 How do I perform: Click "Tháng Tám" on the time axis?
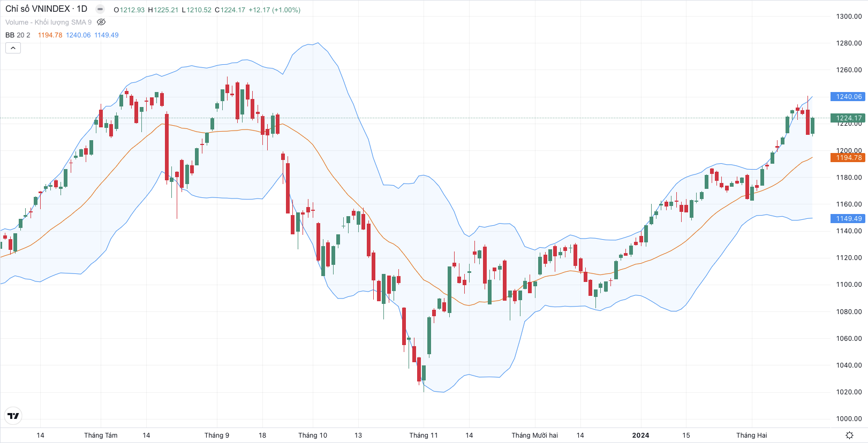(x=101, y=435)
